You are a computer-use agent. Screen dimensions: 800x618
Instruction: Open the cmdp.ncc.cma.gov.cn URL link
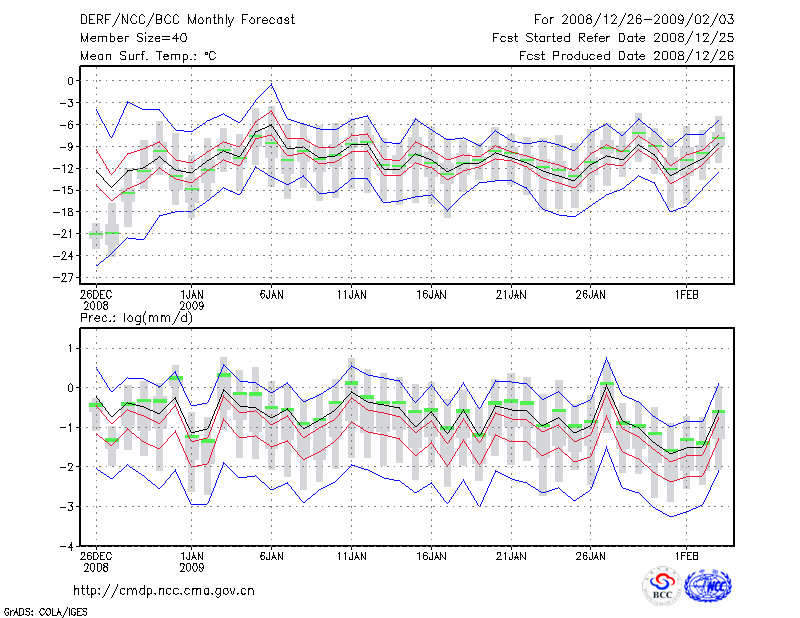(164, 591)
